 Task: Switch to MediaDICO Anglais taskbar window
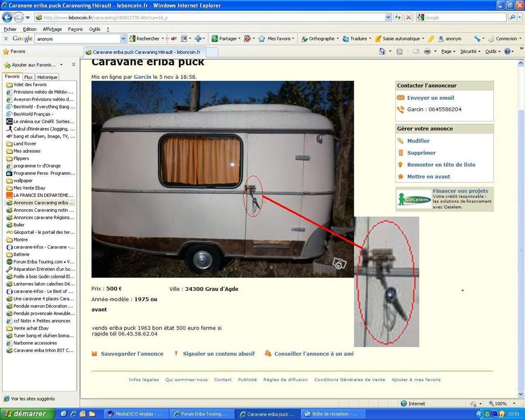tap(135, 414)
